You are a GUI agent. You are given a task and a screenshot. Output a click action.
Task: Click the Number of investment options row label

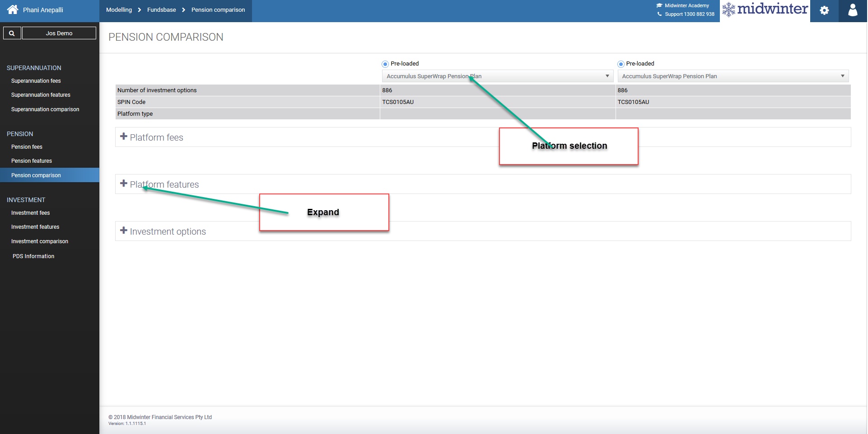(x=157, y=90)
